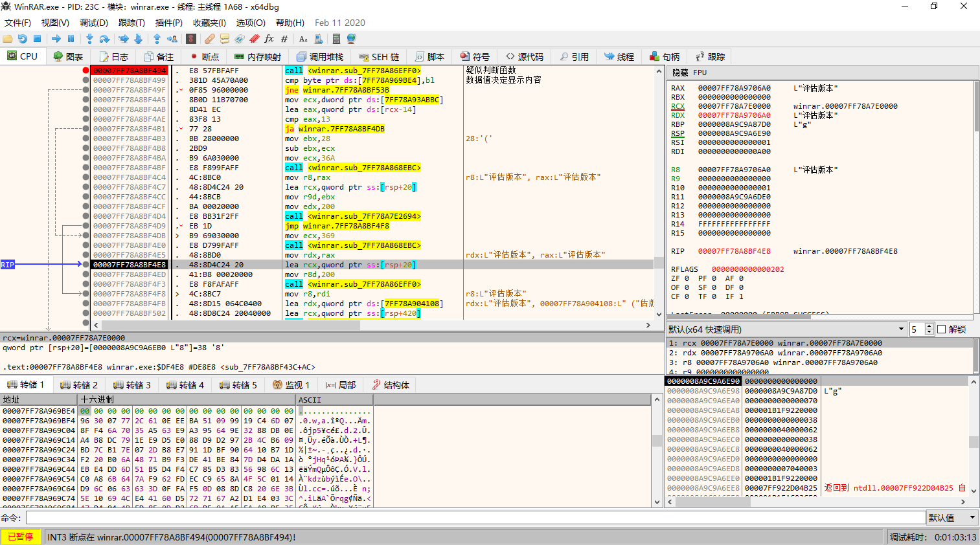This screenshot has width=980, height=545.
Task: Open the 监视 1 watch tab
Action: 291,385
